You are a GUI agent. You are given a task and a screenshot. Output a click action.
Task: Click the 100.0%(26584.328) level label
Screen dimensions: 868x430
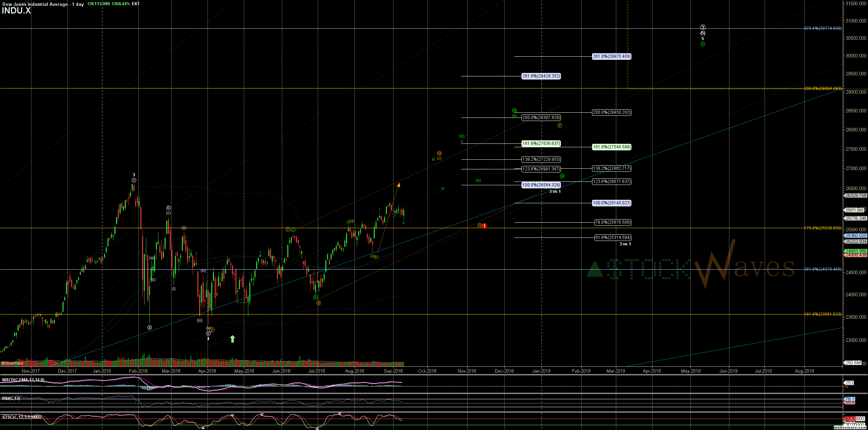pyautogui.click(x=541, y=185)
